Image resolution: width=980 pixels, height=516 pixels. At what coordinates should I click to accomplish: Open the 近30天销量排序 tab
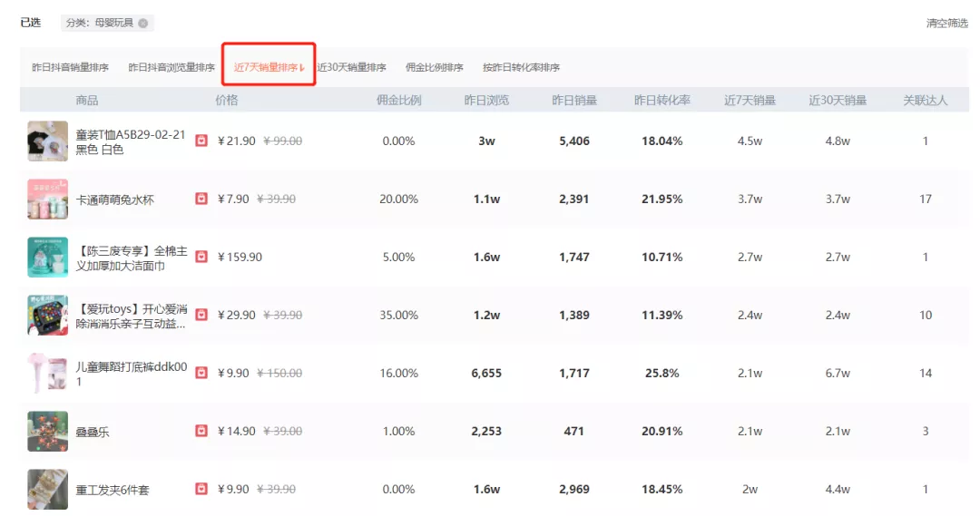coord(352,67)
